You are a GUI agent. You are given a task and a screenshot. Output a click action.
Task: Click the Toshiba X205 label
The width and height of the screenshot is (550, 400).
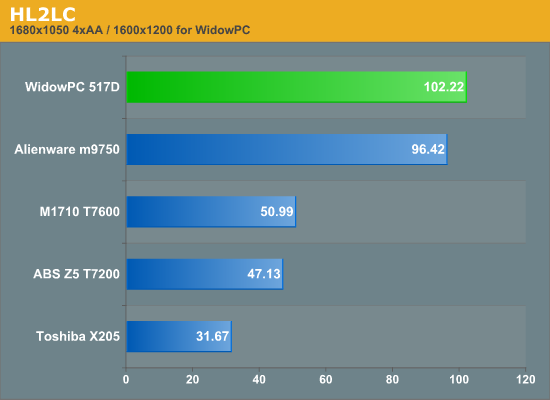tap(78, 336)
